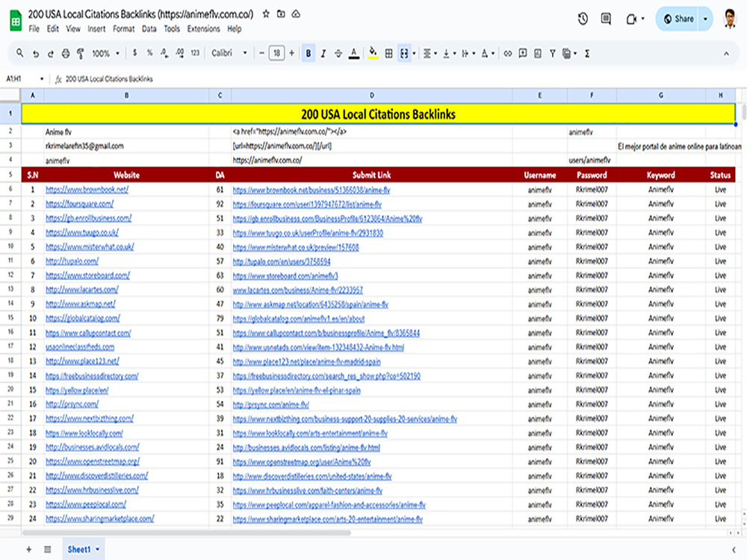Insert a link with chain icon

[x=508, y=53]
